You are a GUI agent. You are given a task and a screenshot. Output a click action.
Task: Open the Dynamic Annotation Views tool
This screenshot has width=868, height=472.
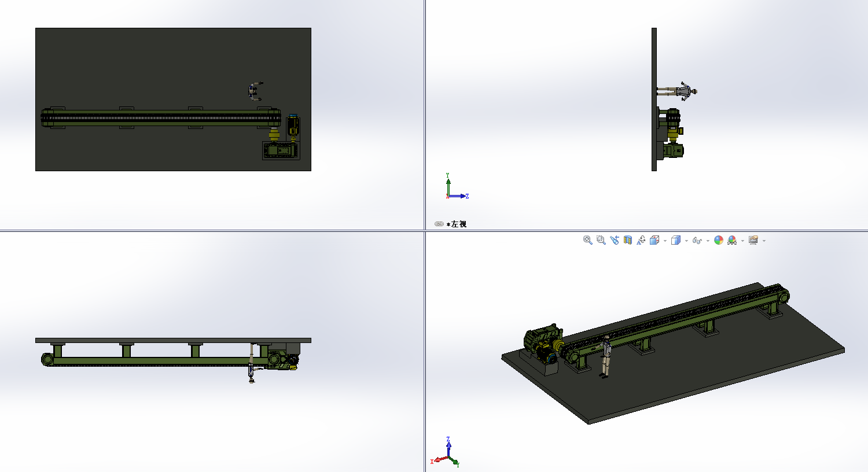641,240
